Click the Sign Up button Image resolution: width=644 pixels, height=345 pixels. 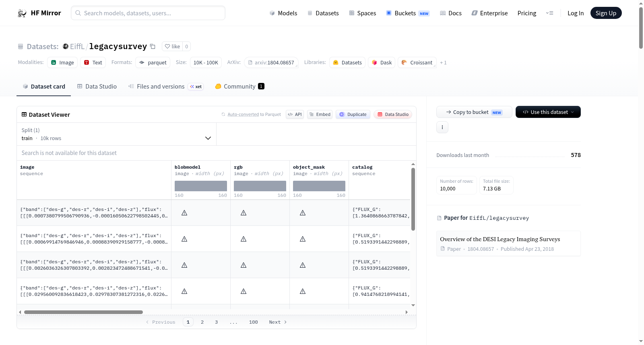click(606, 13)
